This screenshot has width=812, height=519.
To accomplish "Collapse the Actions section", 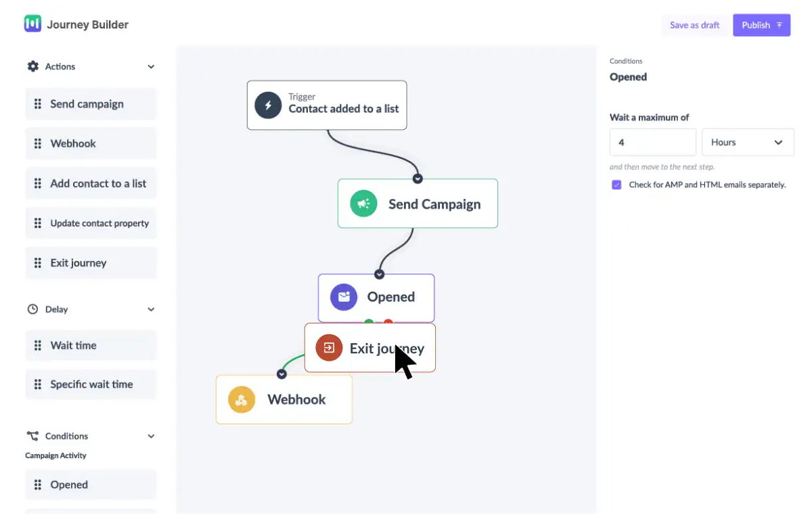I will click(x=150, y=66).
